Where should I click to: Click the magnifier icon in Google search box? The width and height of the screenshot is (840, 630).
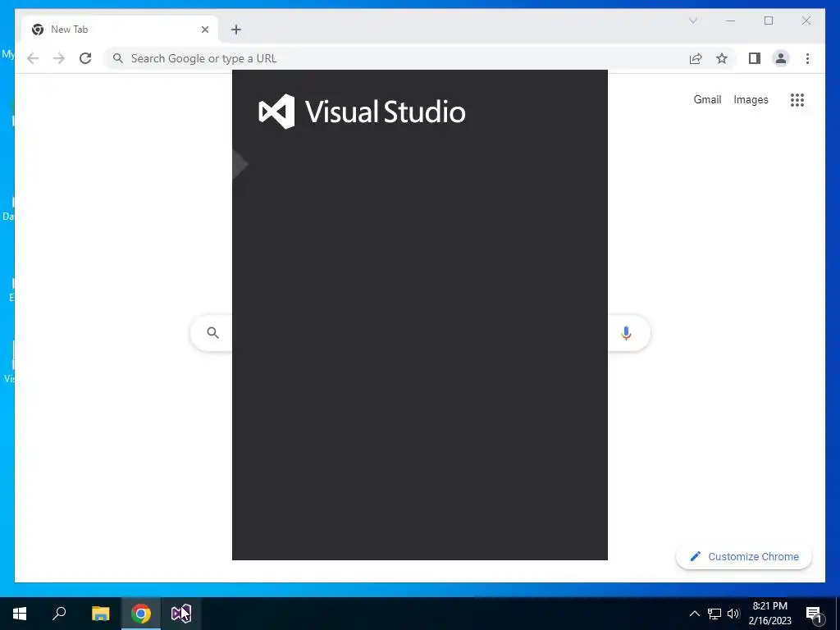212,333
